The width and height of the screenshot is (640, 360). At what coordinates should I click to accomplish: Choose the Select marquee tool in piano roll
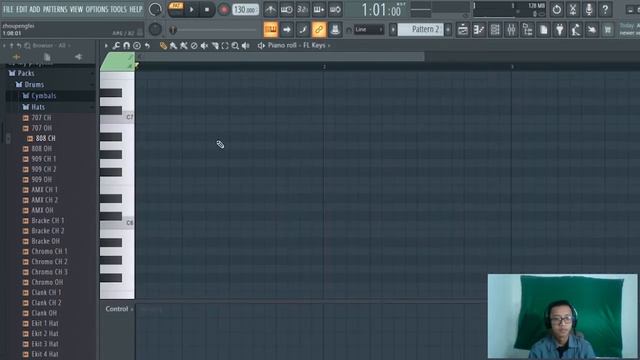(x=225, y=46)
